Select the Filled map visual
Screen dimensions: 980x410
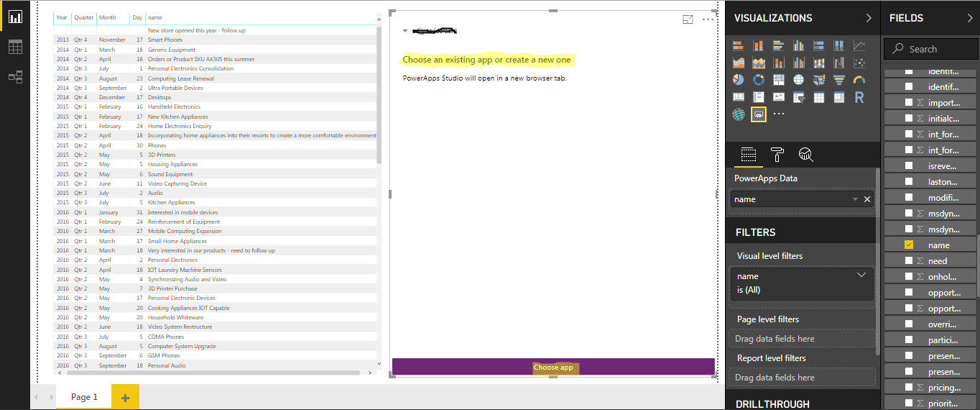(819, 80)
